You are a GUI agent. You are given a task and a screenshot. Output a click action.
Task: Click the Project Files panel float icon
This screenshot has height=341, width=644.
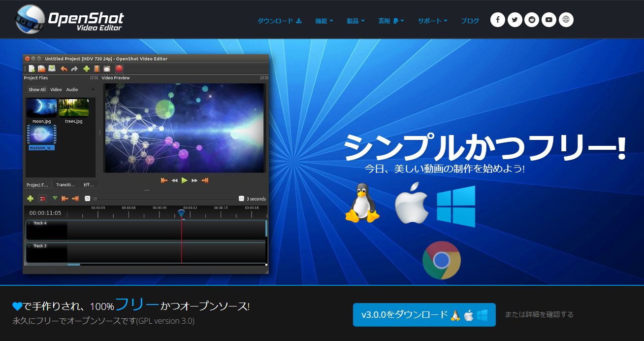point(92,78)
